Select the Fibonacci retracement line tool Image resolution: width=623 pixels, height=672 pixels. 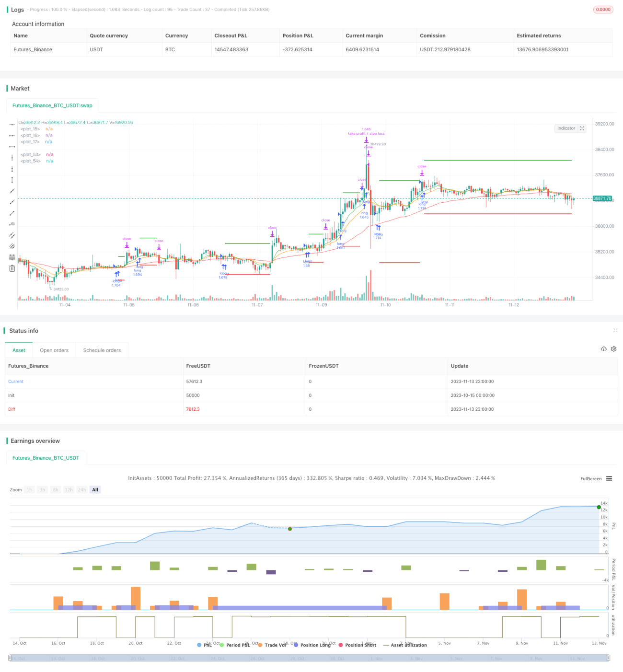(12, 257)
